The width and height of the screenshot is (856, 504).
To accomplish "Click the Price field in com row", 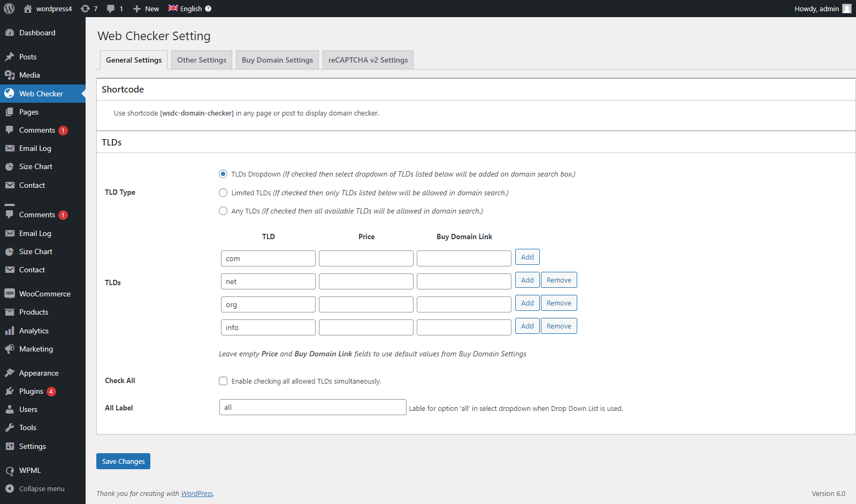I will (x=366, y=258).
